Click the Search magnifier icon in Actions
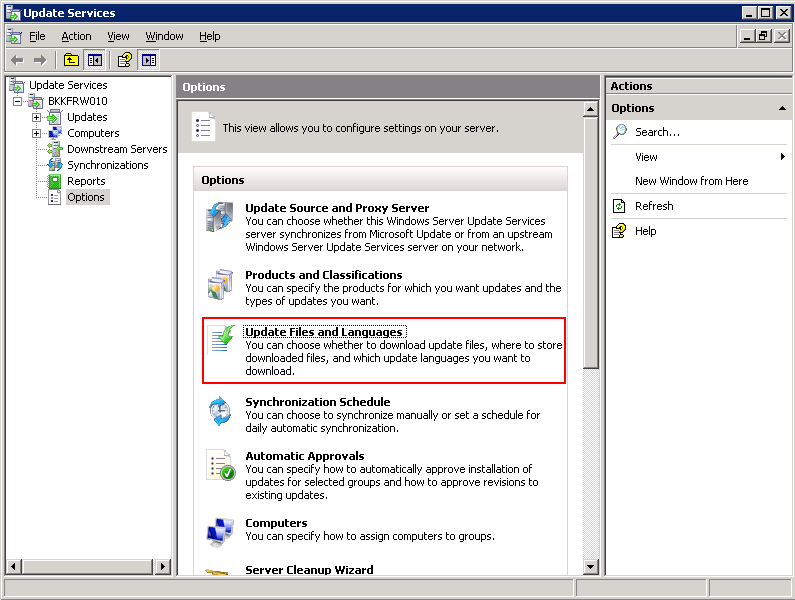 (x=620, y=131)
